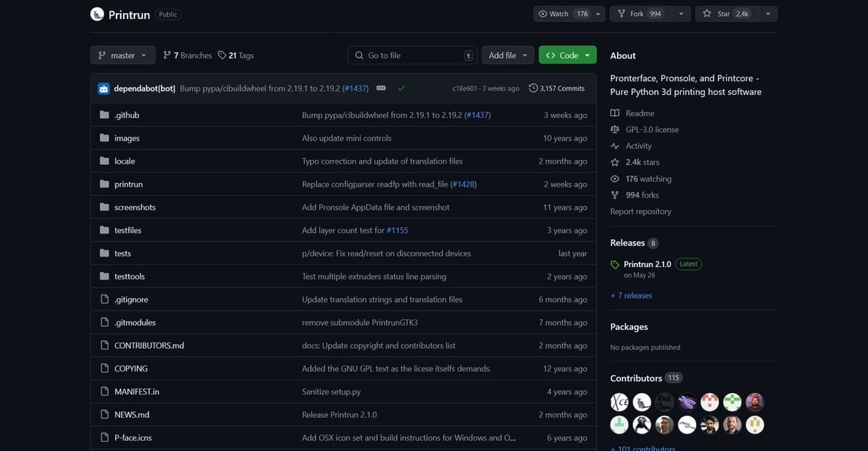Open the Releases section heading
This screenshot has height=451, width=868.
click(x=627, y=243)
